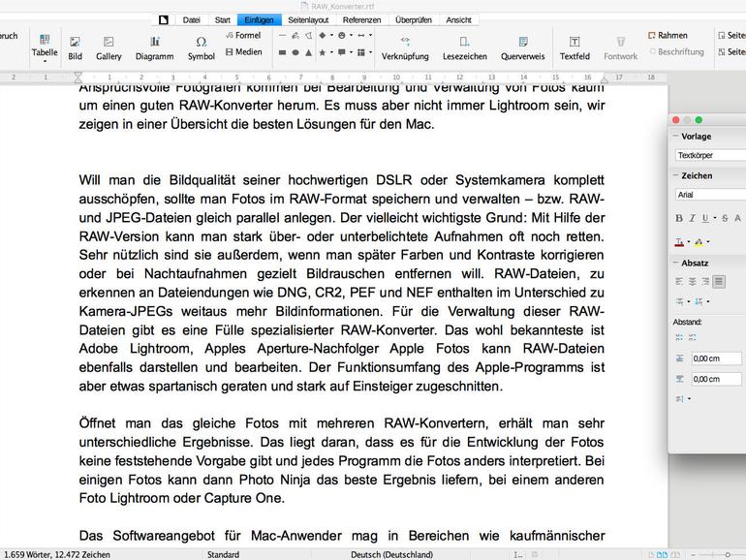Open the basic shapes dropdown arrow
Screen dimensions: 746x560
331,35
